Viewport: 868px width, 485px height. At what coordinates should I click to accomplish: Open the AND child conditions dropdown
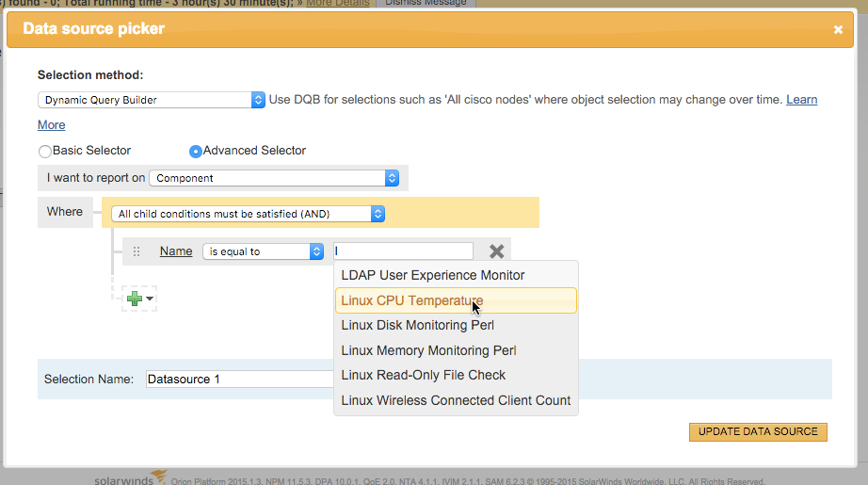[248, 214]
